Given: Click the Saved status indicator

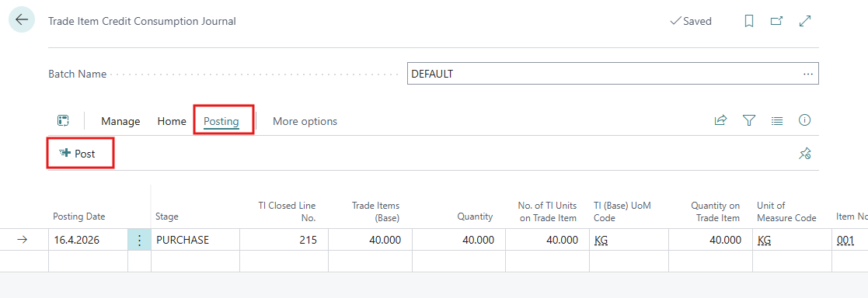Looking at the screenshot, I should pos(690,21).
